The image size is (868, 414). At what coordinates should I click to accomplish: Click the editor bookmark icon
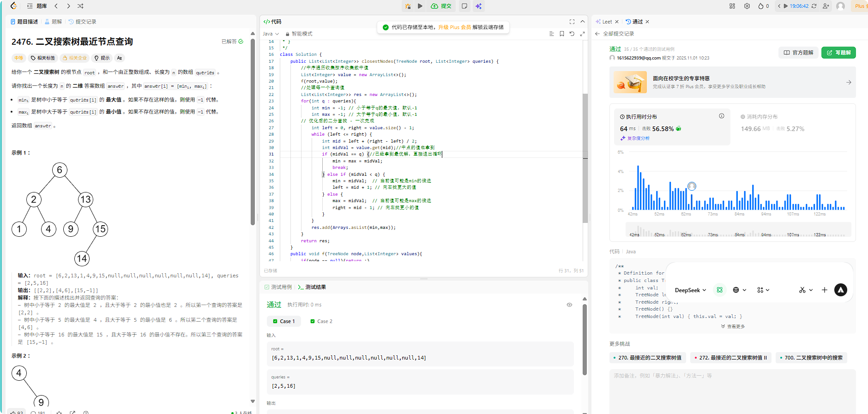(562, 34)
